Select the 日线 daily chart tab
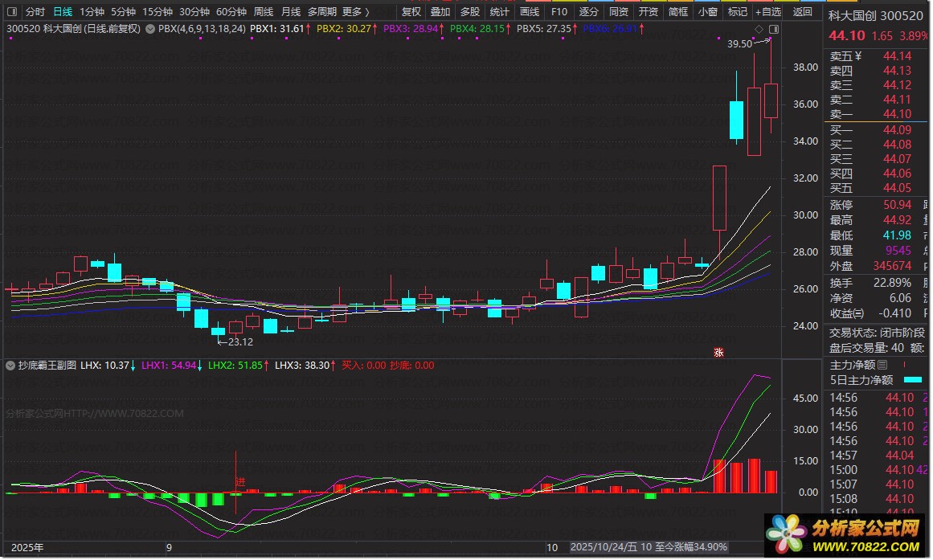This screenshot has height=560, width=933. pos(63,11)
